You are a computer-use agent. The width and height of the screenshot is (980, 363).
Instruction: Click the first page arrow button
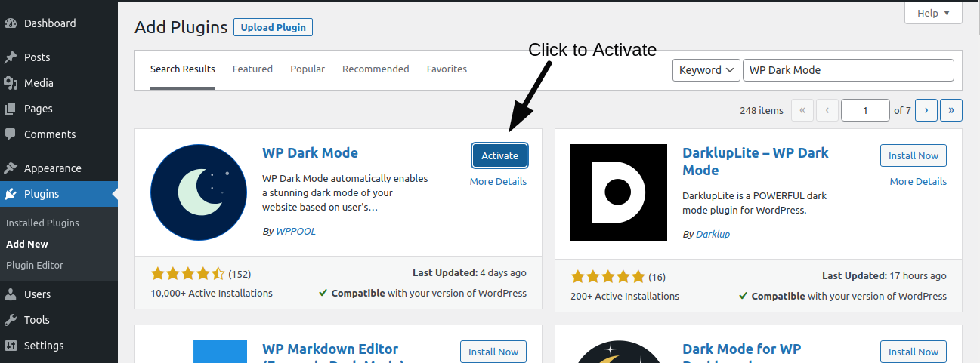(802, 110)
